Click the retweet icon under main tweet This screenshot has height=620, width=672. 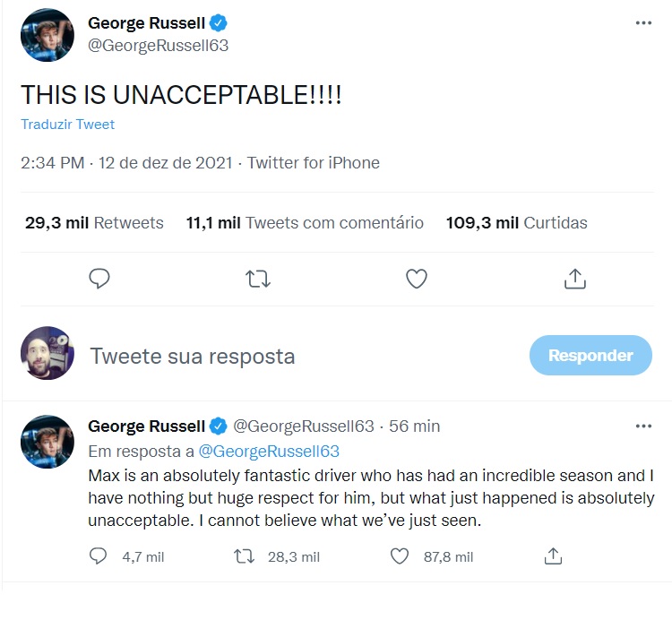pos(257,279)
